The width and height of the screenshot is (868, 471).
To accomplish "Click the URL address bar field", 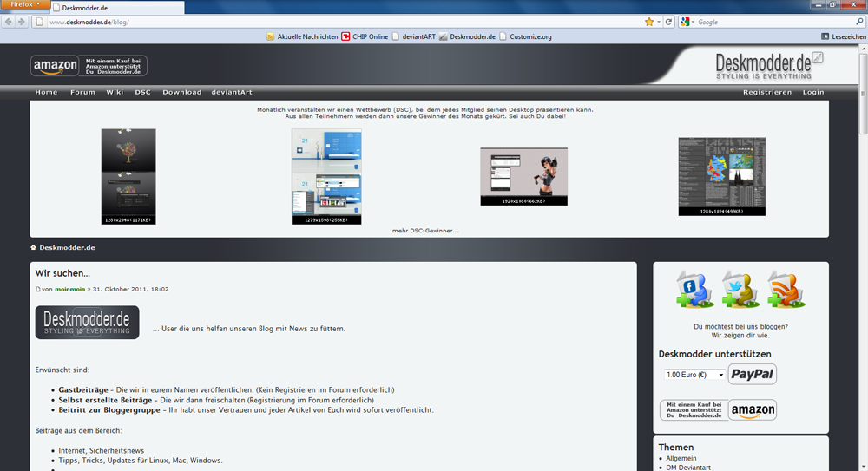I will coord(343,22).
